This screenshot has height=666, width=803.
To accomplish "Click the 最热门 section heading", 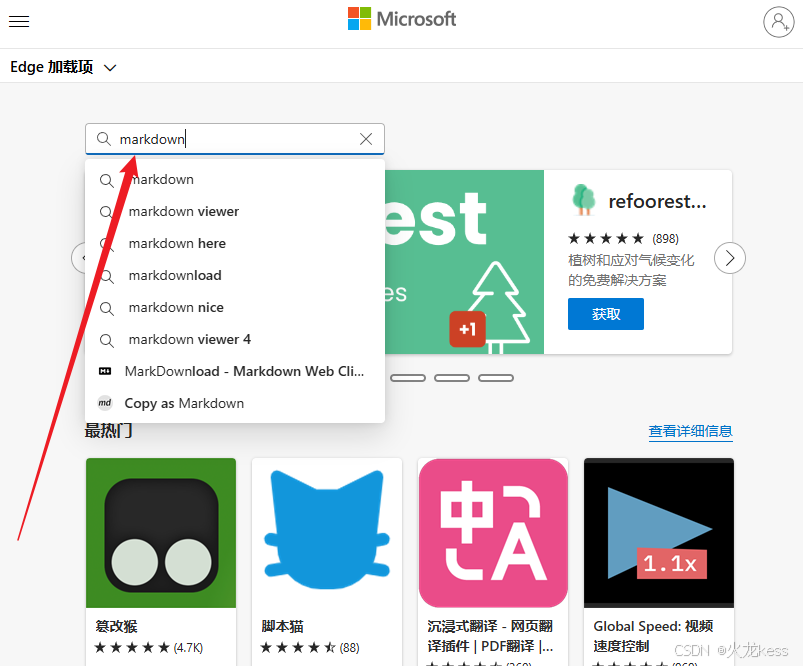I will (109, 431).
